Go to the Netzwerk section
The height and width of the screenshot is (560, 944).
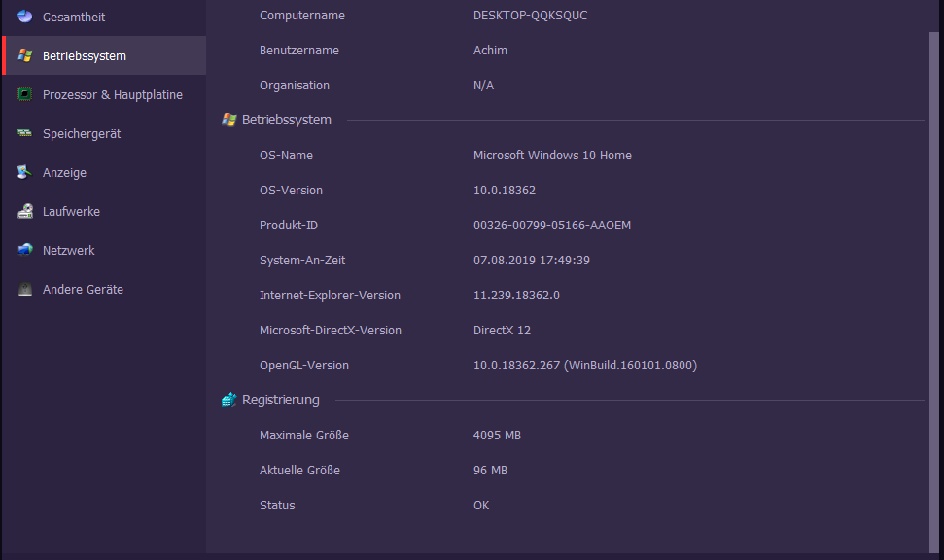pos(69,250)
